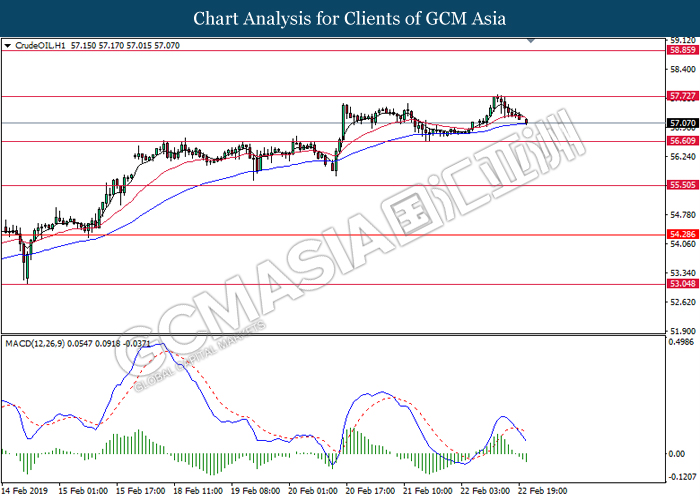Click the 54.060 price axis value
This screenshot has width=700, height=500.
(x=683, y=244)
